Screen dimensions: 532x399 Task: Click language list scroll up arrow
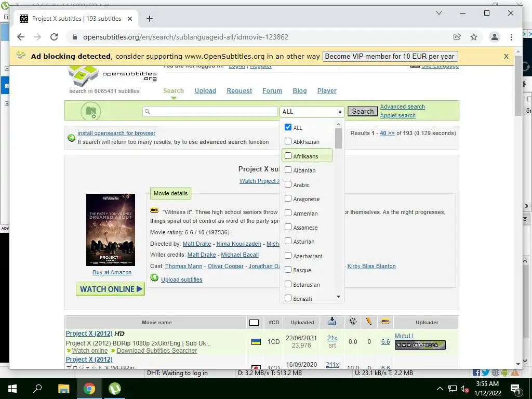tap(338, 124)
